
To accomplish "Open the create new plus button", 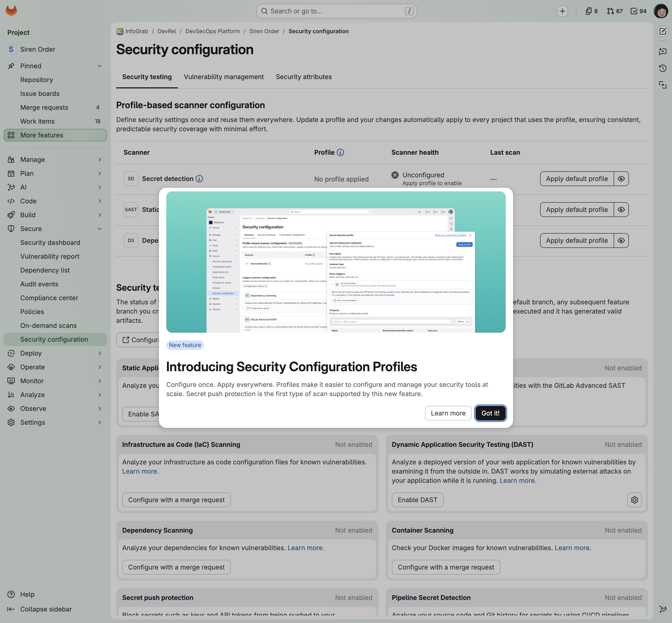I will 562,11.
